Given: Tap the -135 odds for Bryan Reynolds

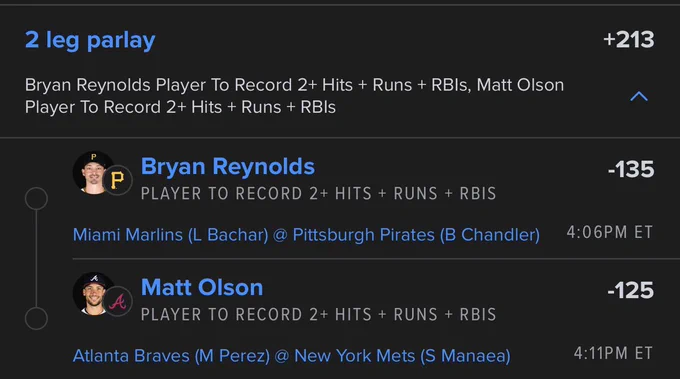Looking at the screenshot, I should click(x=631, y=169).
